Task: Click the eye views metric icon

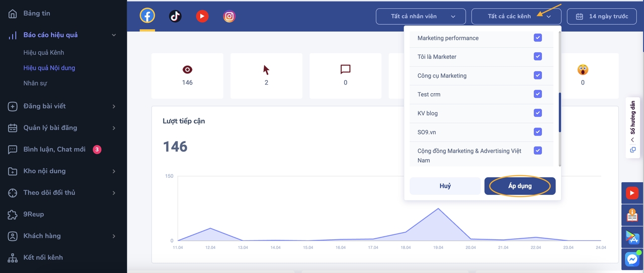Action: (187, 70)
